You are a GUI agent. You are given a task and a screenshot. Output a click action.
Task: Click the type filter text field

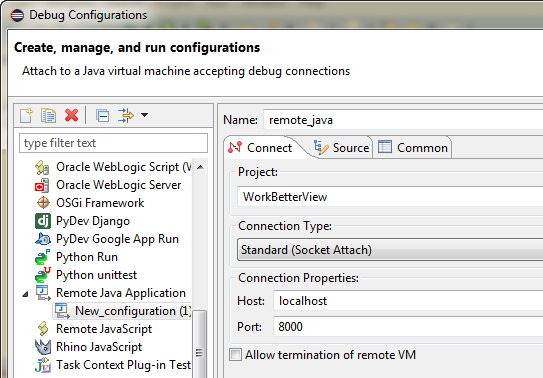[114, 143]
